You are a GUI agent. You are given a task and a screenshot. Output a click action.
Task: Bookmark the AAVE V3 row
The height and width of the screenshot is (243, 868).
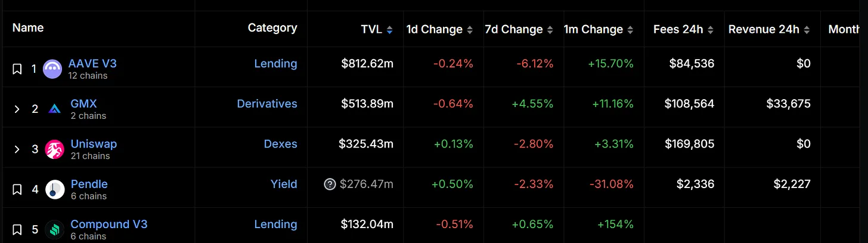[17, 69]
